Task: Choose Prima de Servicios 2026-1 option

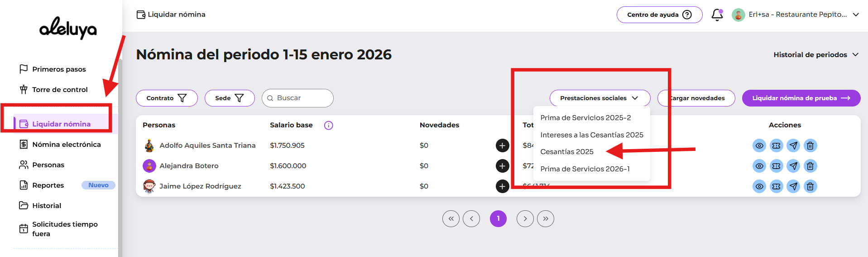Action: click(585, 169)
